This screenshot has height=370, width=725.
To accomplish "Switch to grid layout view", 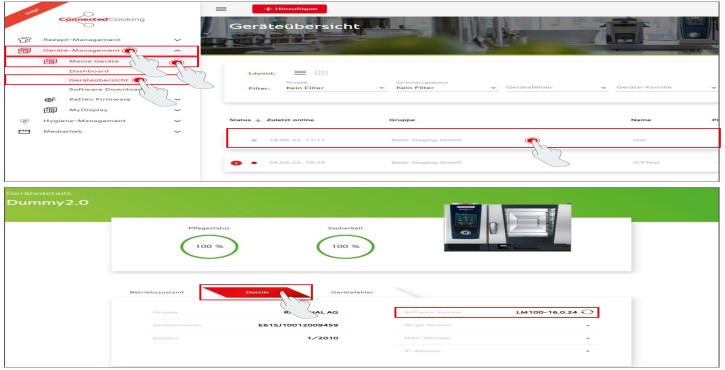I will click(321, 73).
